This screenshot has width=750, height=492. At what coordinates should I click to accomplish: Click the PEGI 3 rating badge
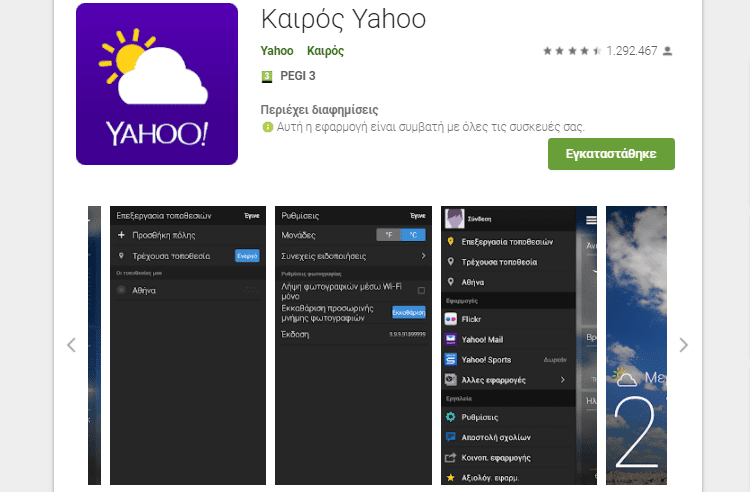pyautogui.click(x=267, y=77)
